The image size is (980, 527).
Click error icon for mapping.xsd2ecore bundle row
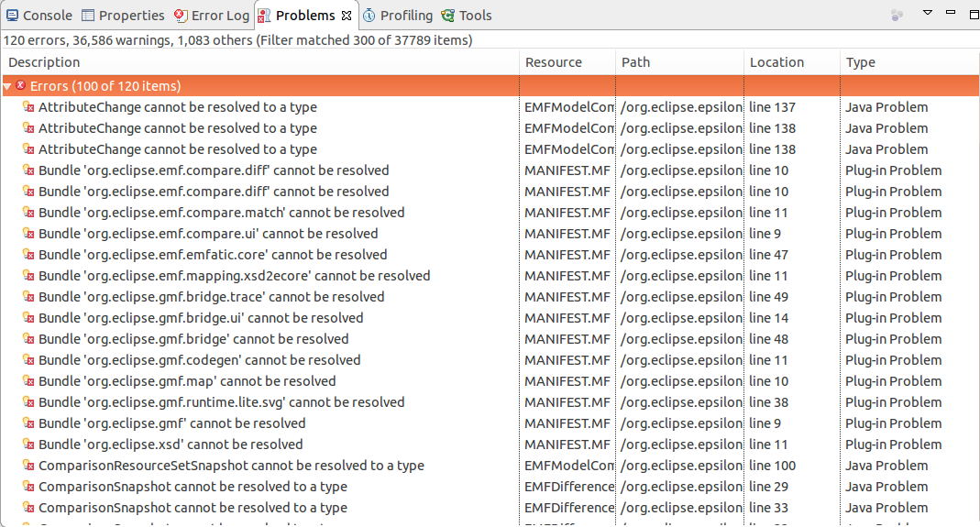pos(28,276)
